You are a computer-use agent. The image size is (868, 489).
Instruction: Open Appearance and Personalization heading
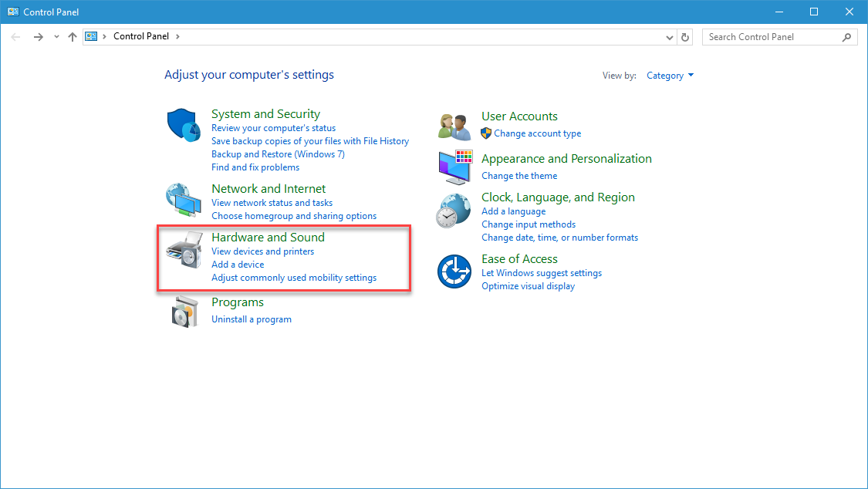click(566, 160)
